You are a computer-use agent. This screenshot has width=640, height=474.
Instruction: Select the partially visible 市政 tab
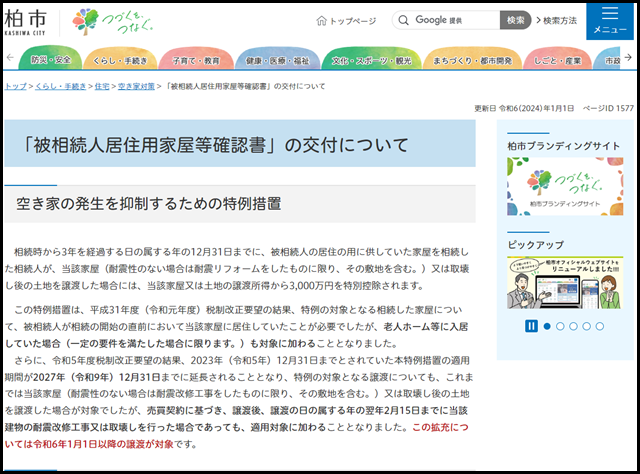tap(608, 60)
